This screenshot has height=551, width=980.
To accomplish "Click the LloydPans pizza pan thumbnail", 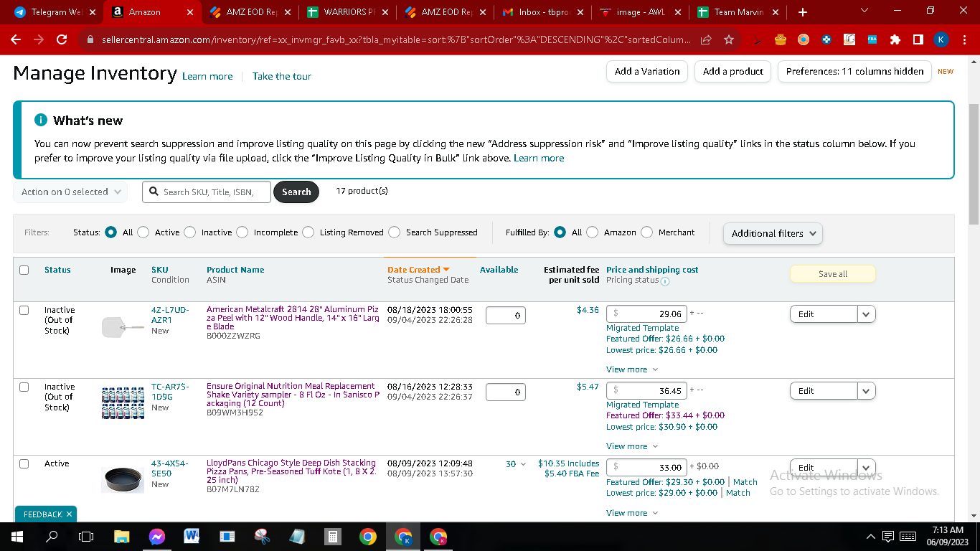I will [124, 479].
